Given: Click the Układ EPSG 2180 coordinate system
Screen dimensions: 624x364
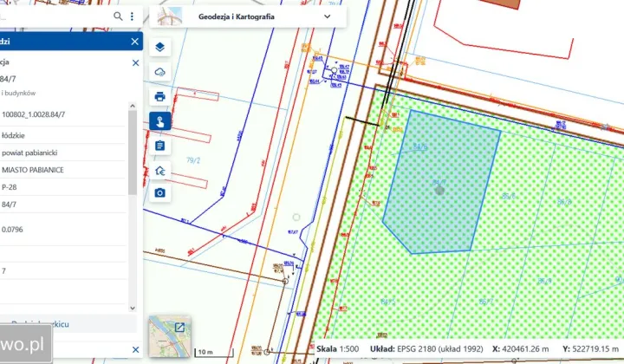Looking at the screenshot, I should point(426,349).
